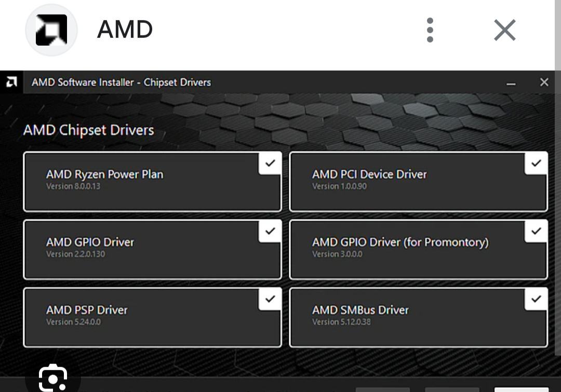
Task: Click the AMD Chipset Drivers heading
Action: click(88, 130)
